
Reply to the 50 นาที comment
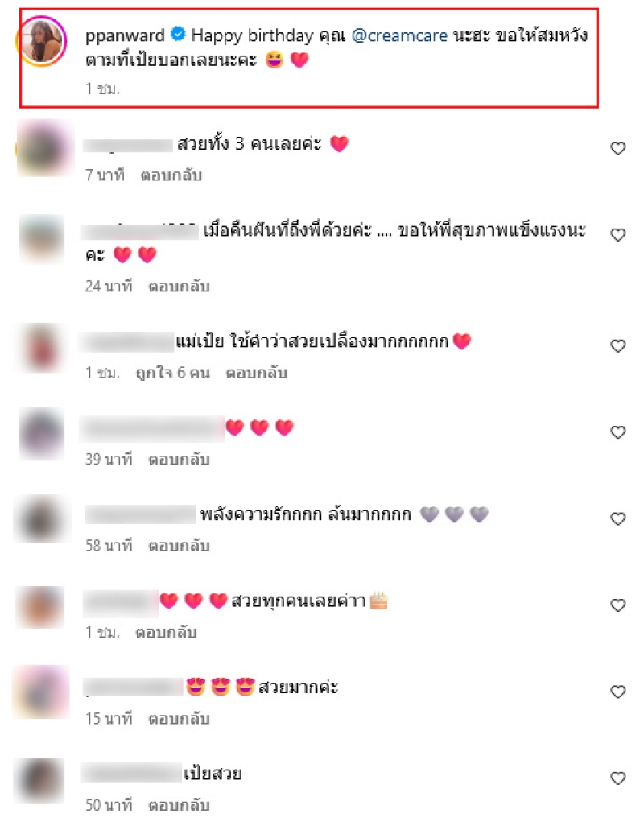tap(179, 805)
